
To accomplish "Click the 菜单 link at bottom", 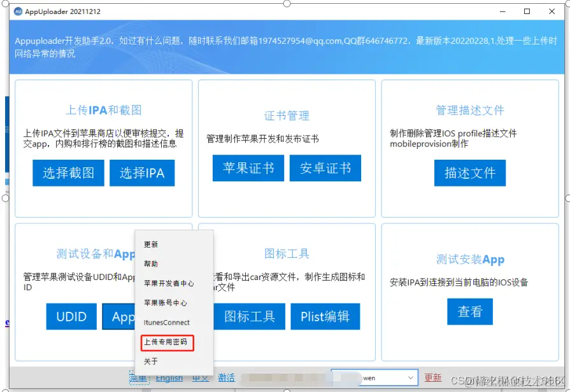I will pyautogui.click(x=139, y=378).
